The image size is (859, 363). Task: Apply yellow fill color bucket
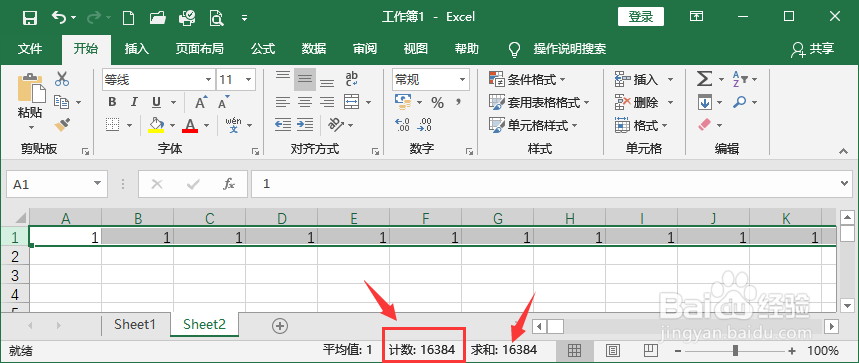click(x=157, y=125)
